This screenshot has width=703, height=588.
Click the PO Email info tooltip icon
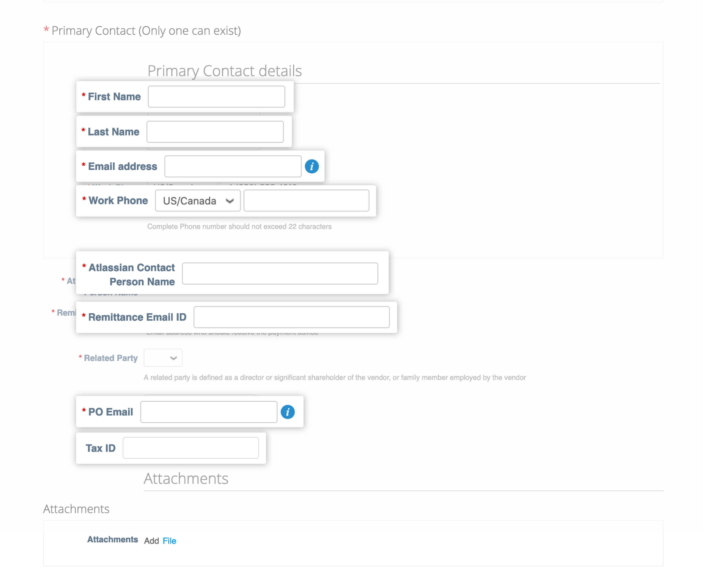point(288,412)
